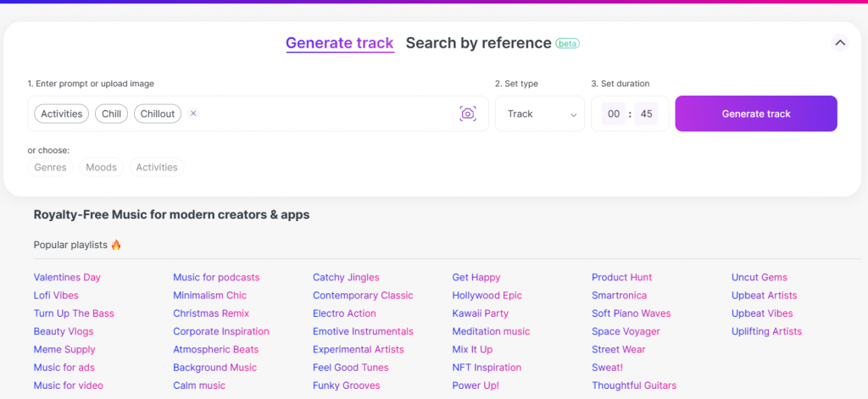868x399 pixels.
Task: Open the Feel Good Tunes playlist
Action: click(350, 368)
